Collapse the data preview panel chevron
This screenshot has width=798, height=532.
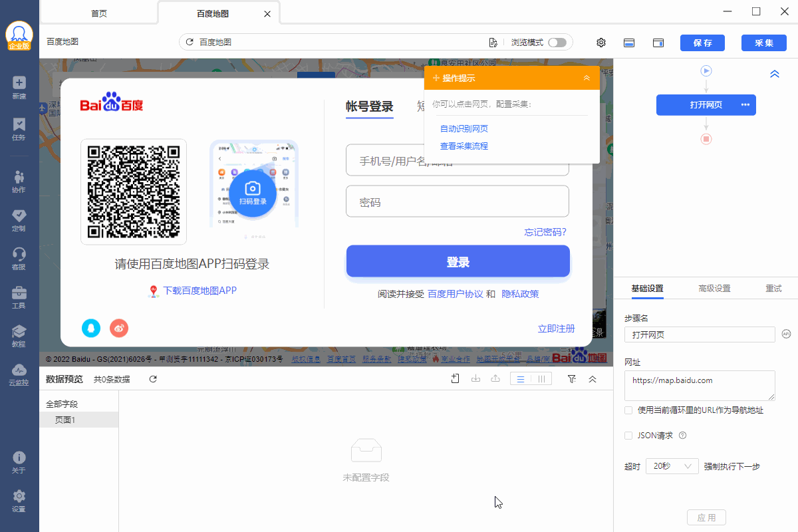pyautogui.click(x=593, y=378)
